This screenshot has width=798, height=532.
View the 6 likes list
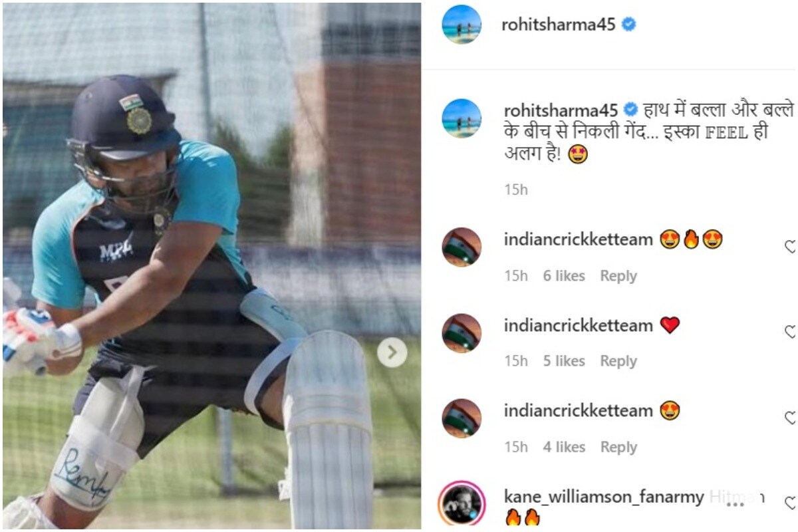564,276
